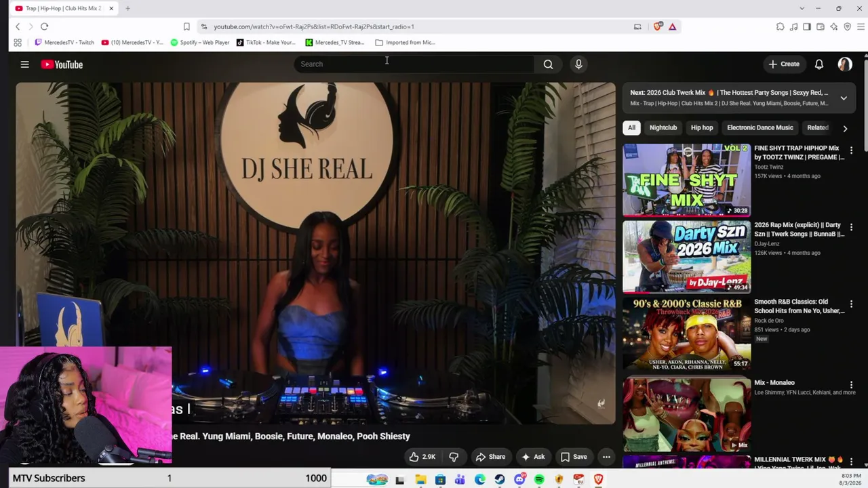
Task: Open the Darty Szn 2026 Mix thumbnail
Action: pyautogui.click(x=687, y=257)
